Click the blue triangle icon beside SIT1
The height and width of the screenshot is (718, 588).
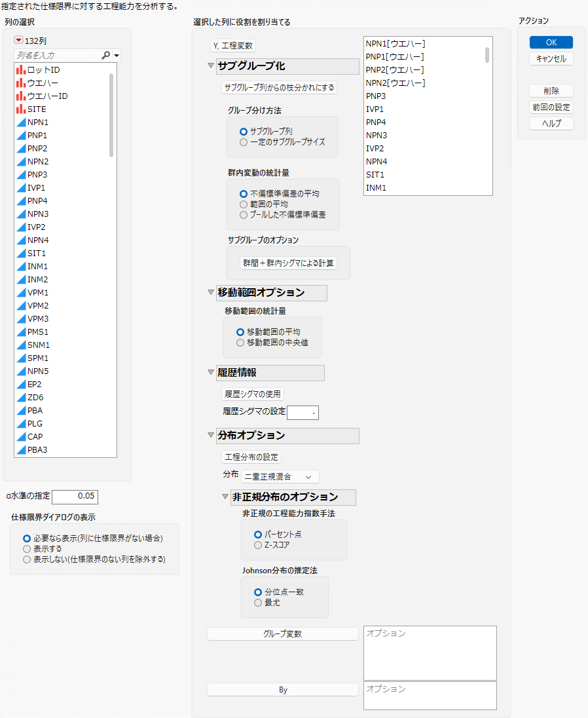tap(20, 254)
